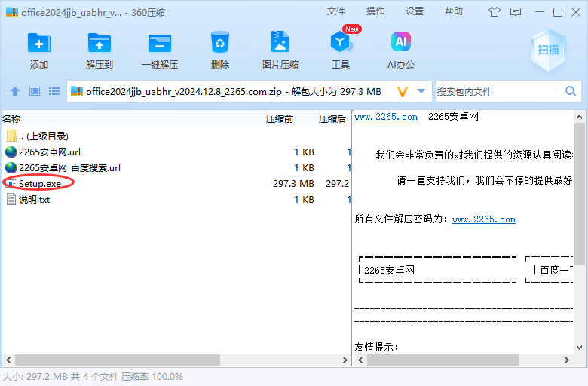Open the 操作 menu
Viewport: 588px width, 386px height.
[x=375, y=11]
